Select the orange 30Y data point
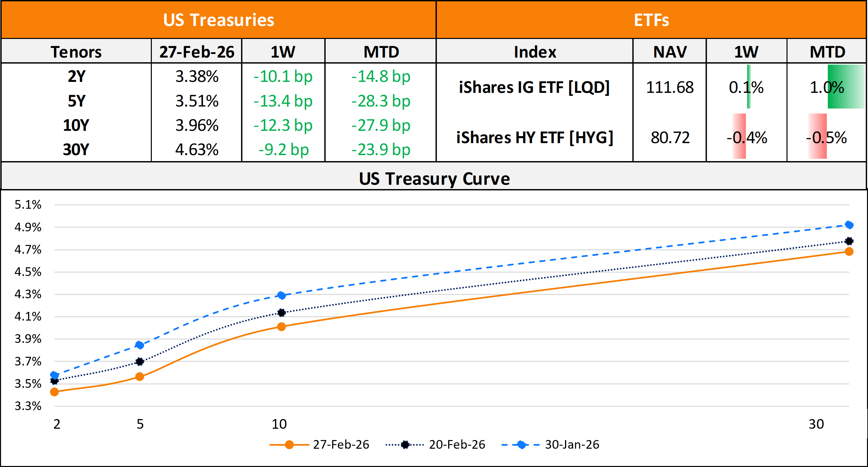The height and width of the screenshot is (467, 868). pos(849,252)
